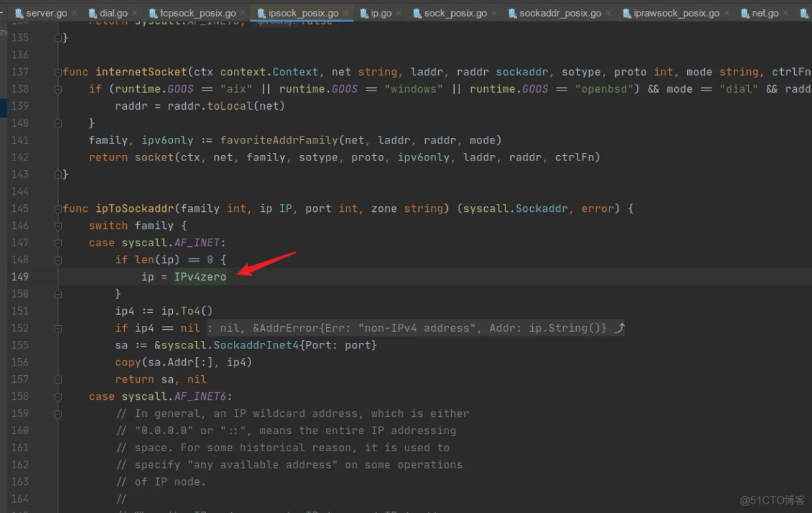Click the Go file icon on iprawsock_posix.go tab
The image size is (812, 513).
627,14
